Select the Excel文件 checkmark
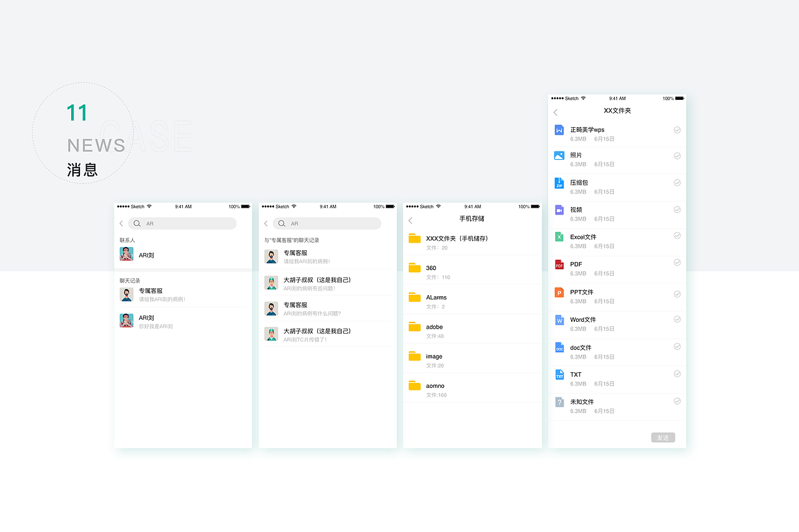The height and width of the screenshot is (532, 799). click(677, 236)
